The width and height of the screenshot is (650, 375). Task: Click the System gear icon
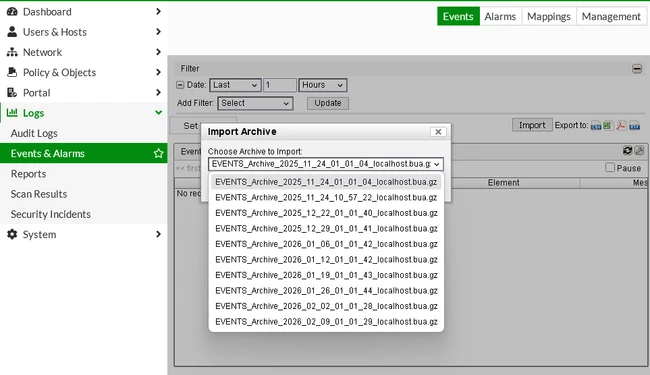(x=12, y=234)
